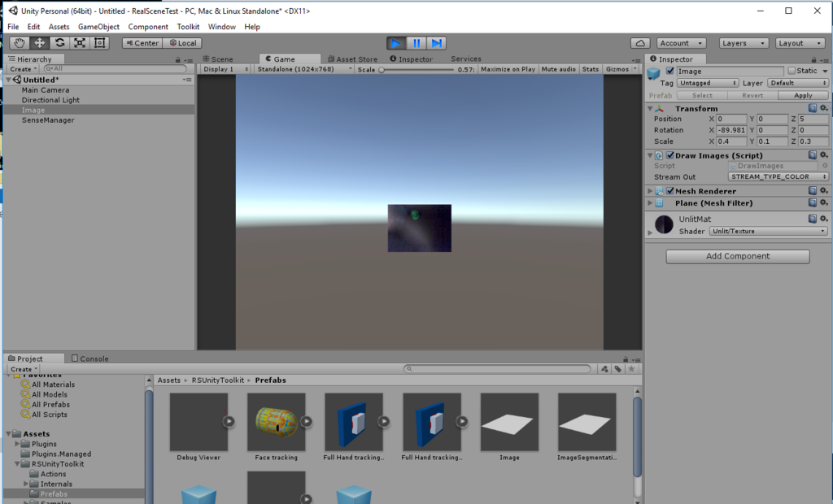Open the Layout dropdown

click(800, 43)
